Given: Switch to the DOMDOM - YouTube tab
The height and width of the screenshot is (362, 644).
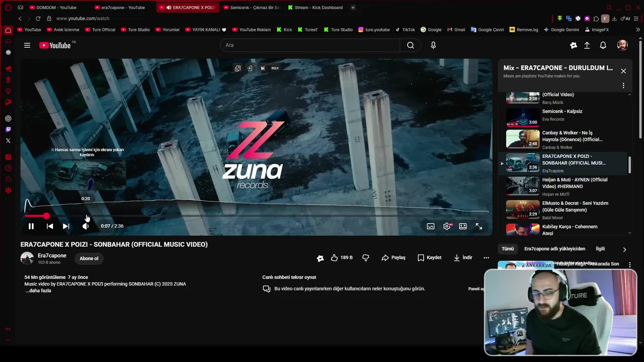Looking at the screenshot, I should coord(56,8).
